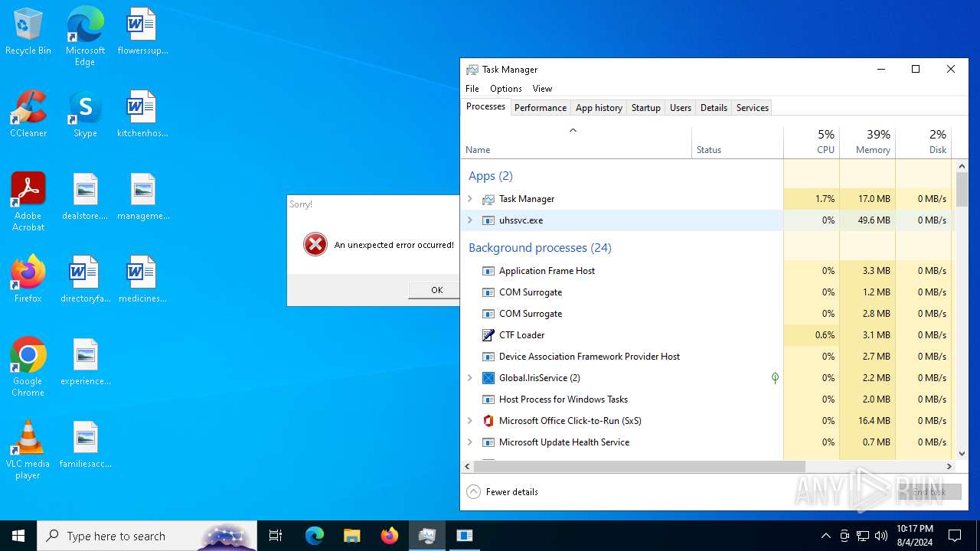
Task: Open Task View on taskbar
Action: point(276,536)
